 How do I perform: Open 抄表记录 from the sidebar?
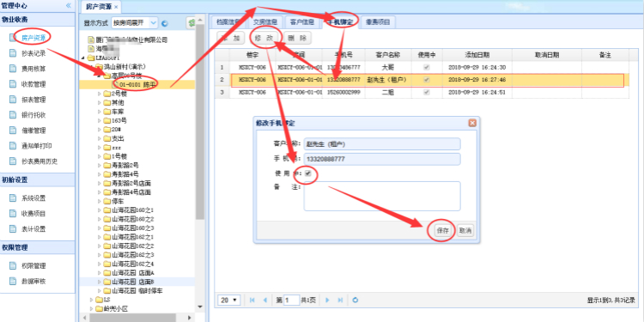pyautogui.click(x=33, y=53)
